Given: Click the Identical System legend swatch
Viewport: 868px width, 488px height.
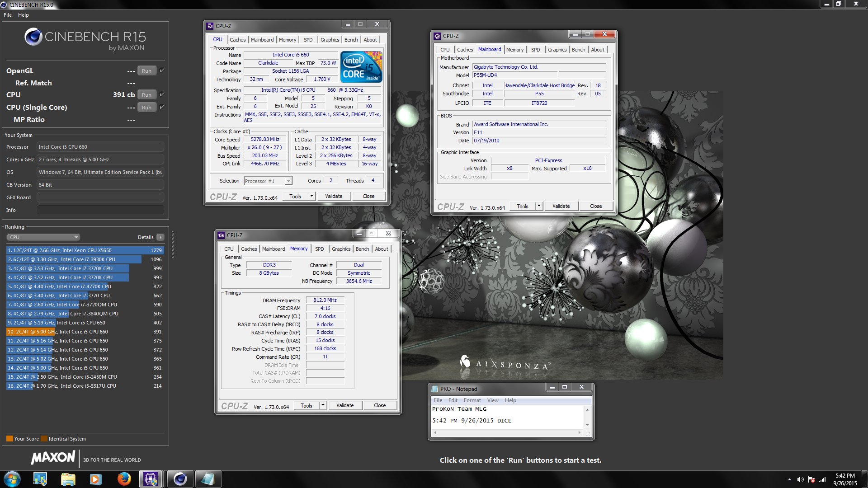Looking at the screenshot, I should coord(44,439).
